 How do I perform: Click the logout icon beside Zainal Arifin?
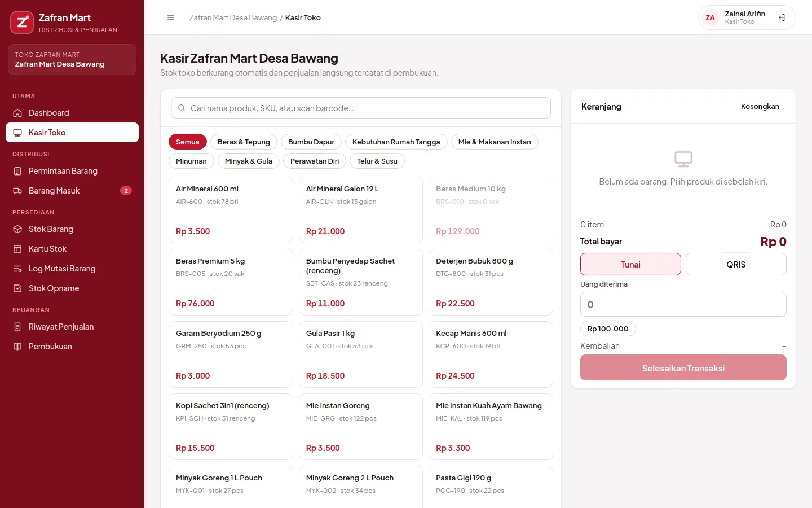click(x=782, y=17)
